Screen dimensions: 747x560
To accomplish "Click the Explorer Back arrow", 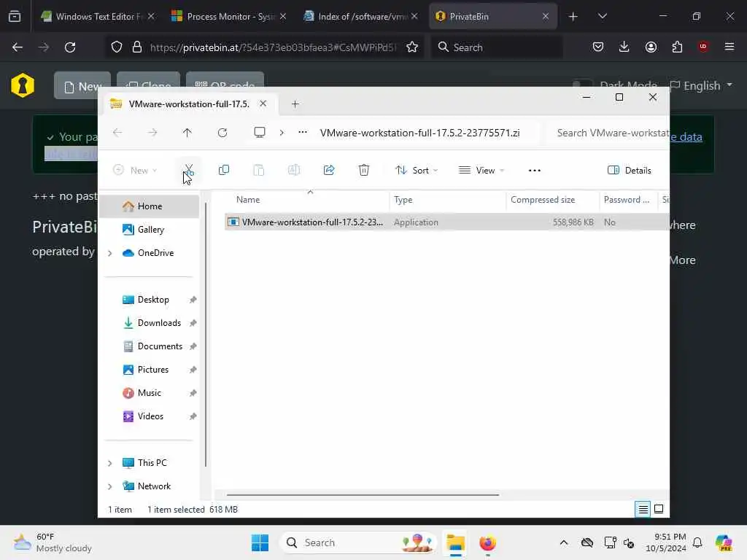I will tap(117, 133).
